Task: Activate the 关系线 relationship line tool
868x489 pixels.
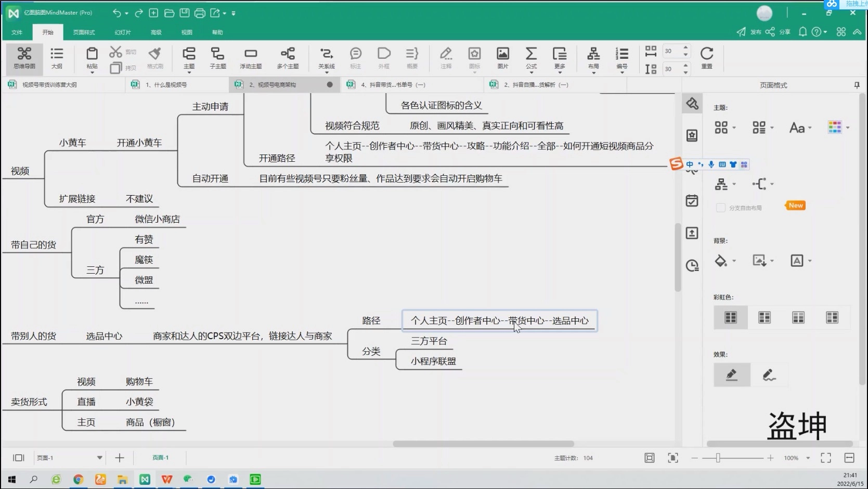Action: click(326, 58)
